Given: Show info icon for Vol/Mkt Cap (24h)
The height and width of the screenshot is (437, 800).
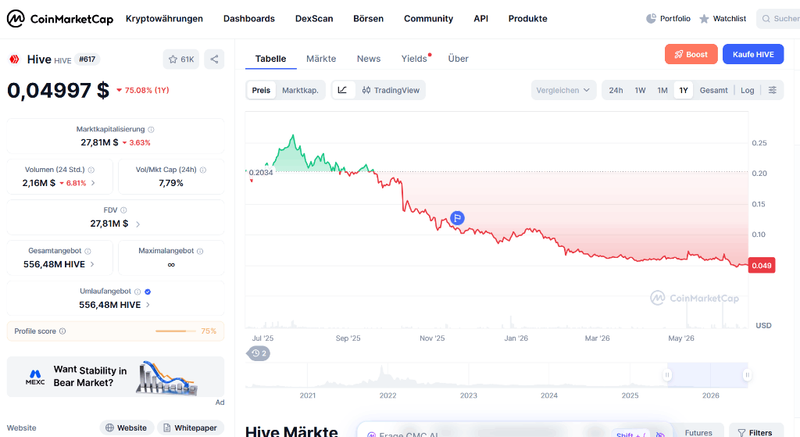Looking at the screenshot, I should [x=203, y=170].
